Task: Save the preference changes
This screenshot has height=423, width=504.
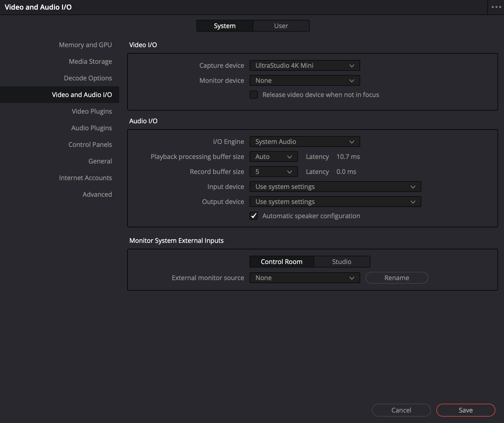Action: click(466, 410)
